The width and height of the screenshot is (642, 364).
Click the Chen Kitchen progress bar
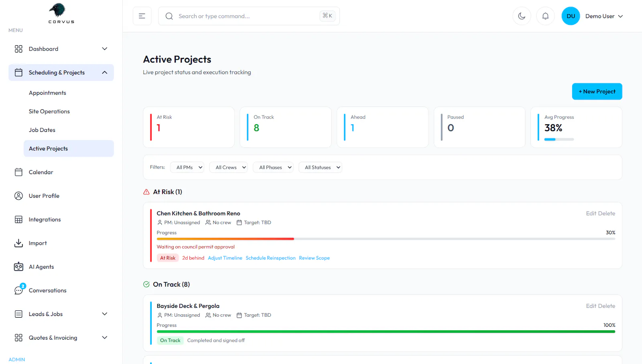[x=386, y=239]
